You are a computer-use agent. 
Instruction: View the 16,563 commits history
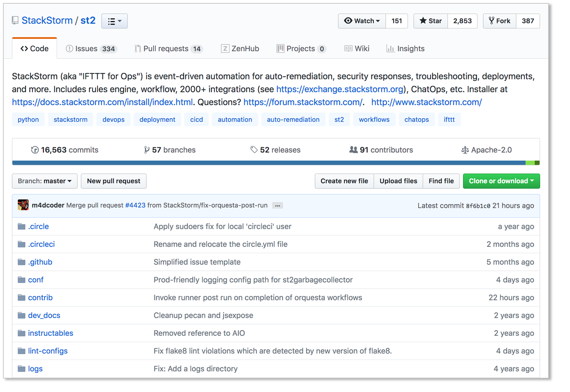[x=65, y=150]
